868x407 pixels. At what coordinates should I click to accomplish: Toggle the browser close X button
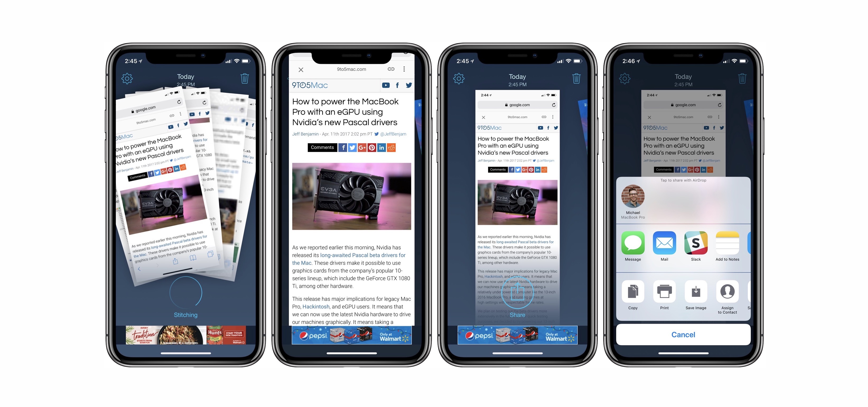pyautogui.click(x=300, y=70)
